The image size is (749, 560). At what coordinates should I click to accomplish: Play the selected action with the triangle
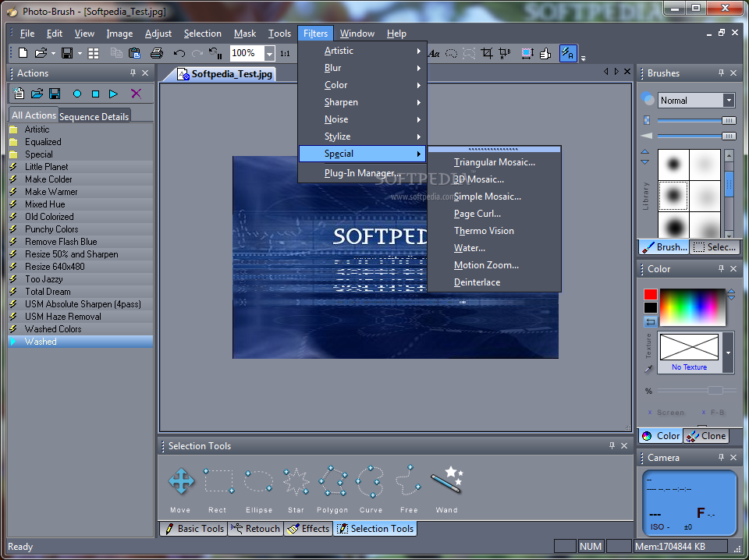point(113,94)
